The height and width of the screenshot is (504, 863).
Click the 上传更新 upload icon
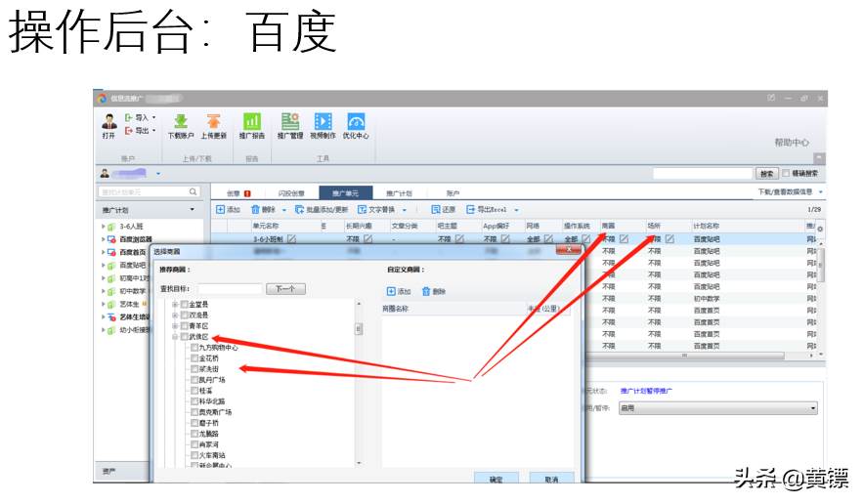point(213,121)
